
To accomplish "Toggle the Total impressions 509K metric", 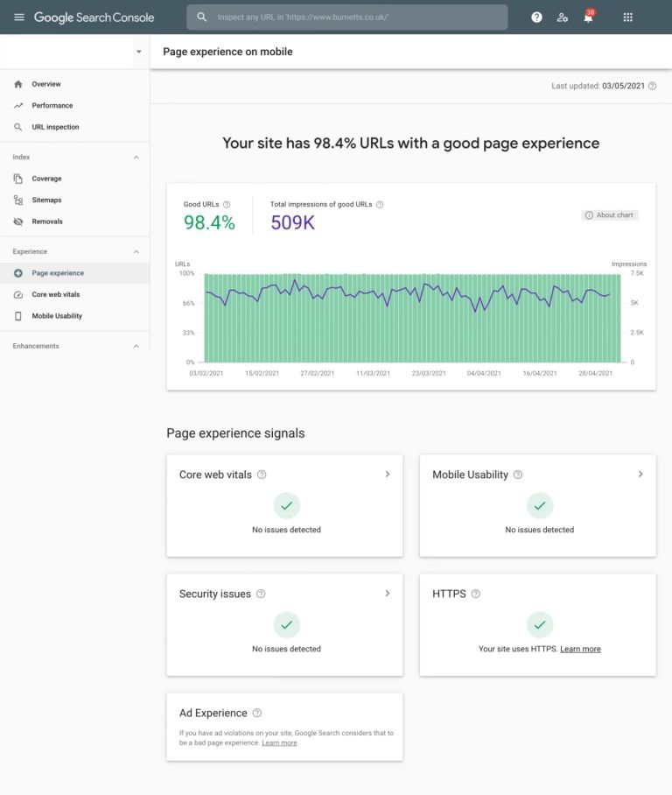I will pos(326,216).
